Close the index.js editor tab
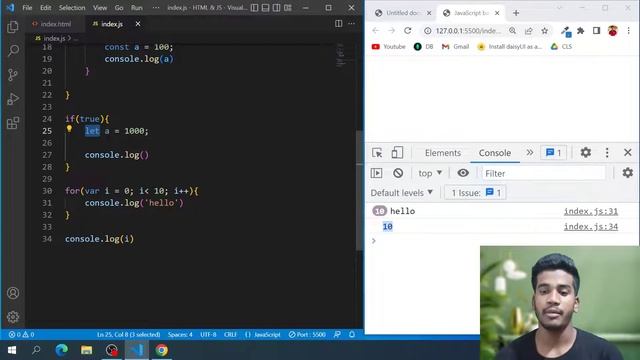This screenshot has height=360, width=640. tap(138, 24)
